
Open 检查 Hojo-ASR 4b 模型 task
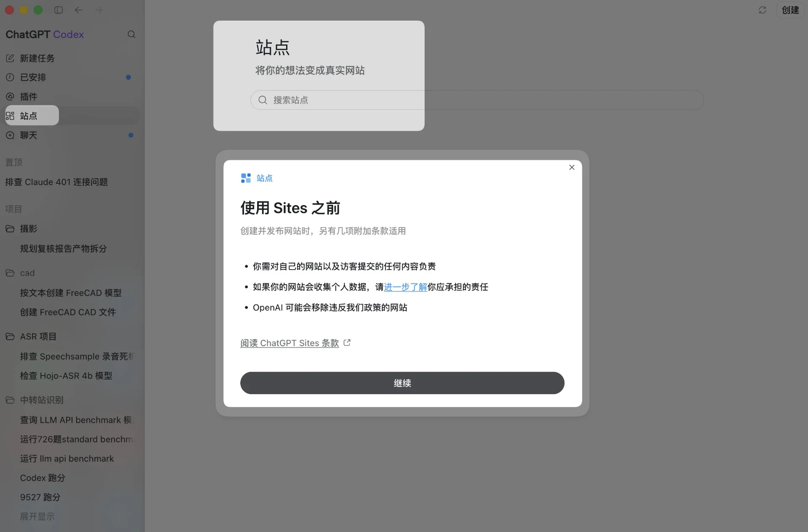pyautogui.click(x=66, y=376)
